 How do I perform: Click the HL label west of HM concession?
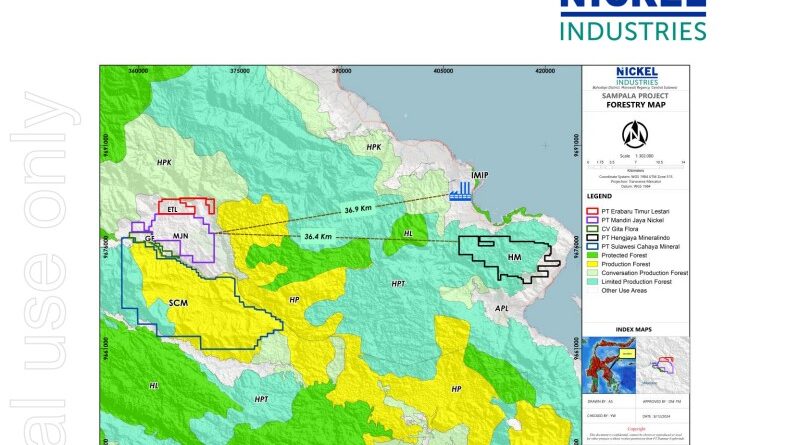(408, 234)
